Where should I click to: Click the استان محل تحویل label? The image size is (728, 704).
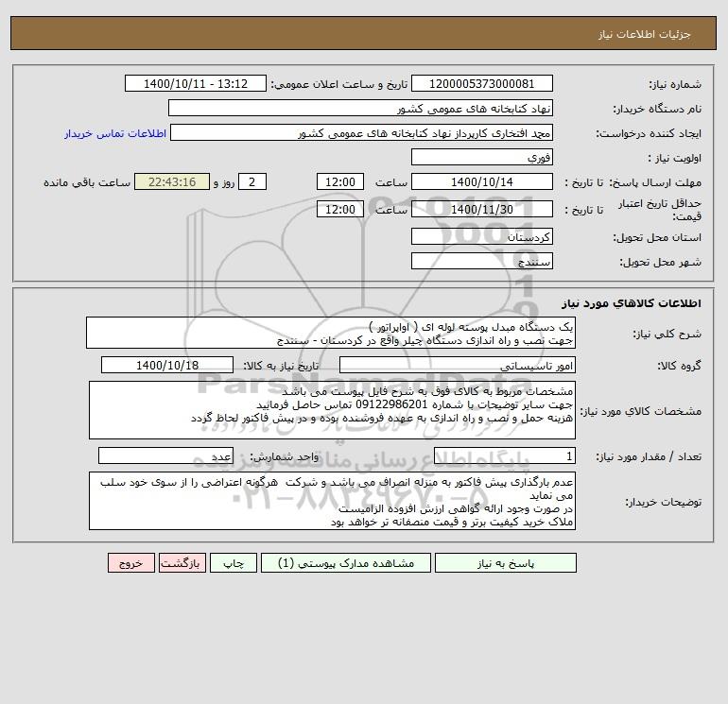[657, 237]
